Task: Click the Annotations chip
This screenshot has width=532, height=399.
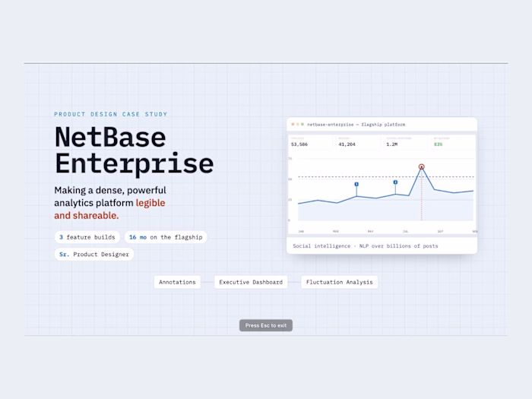Action: coord(177,282)
